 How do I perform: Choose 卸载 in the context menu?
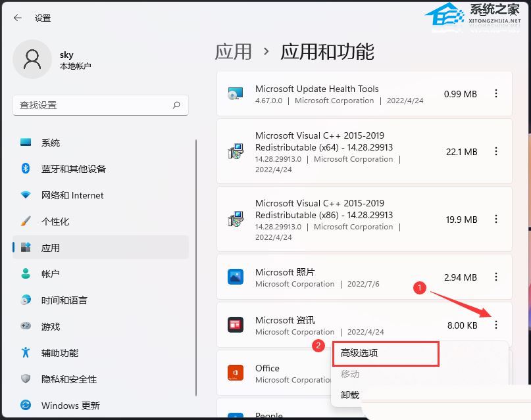click(350, 394)
